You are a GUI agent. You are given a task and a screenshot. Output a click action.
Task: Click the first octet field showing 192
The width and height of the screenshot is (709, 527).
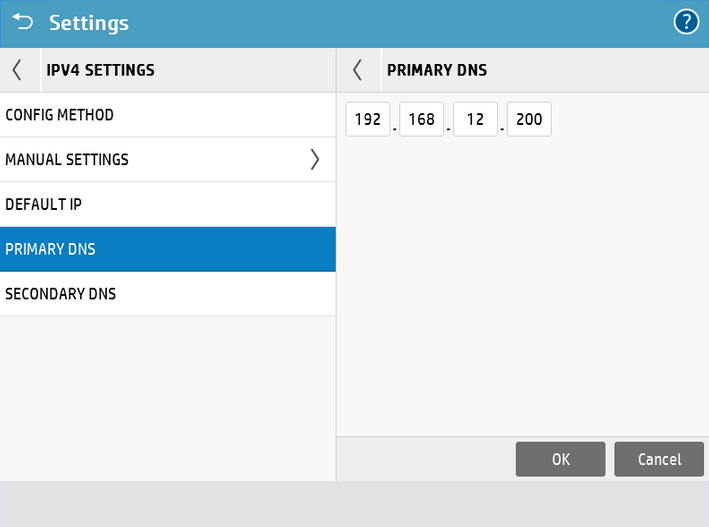368,120
